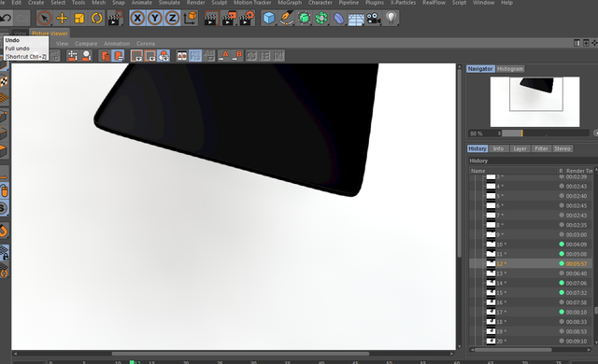
Task: Select the Scale tool icon
Action: tap(79, 18)
